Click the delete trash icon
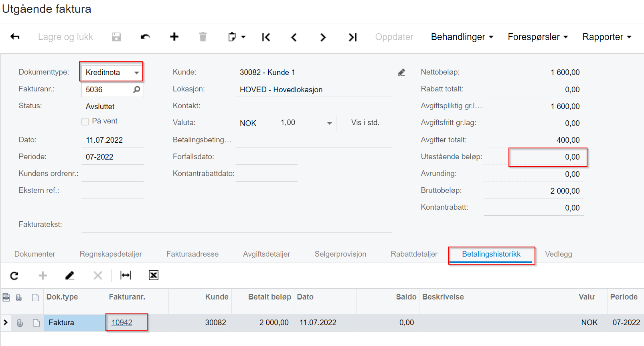 click(x=203, y=37)
